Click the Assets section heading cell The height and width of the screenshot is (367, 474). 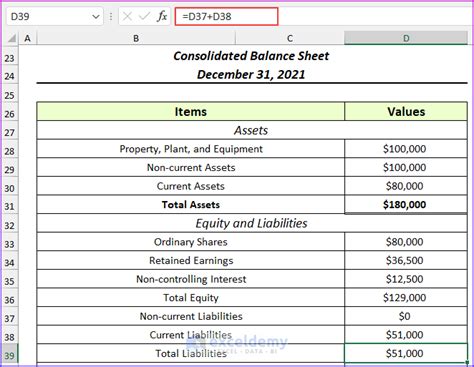tap(252, 130)
